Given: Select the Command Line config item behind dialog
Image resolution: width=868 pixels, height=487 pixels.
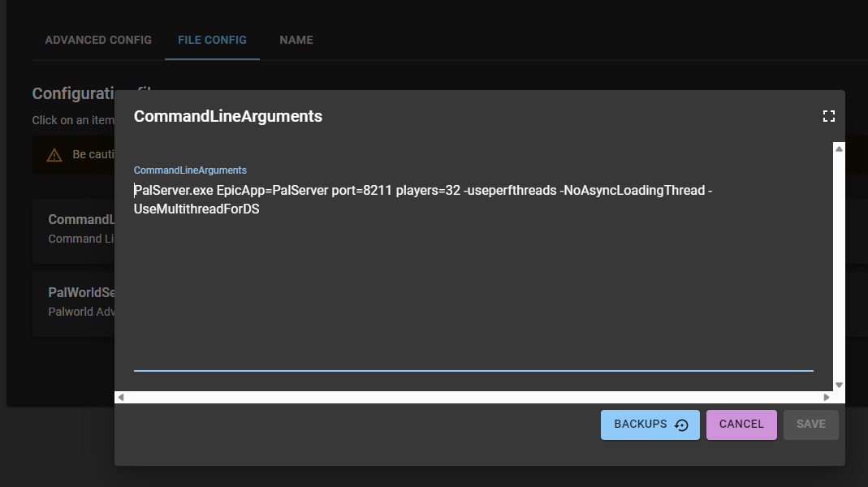Looking at the screenshot, I should click(74, 231).
